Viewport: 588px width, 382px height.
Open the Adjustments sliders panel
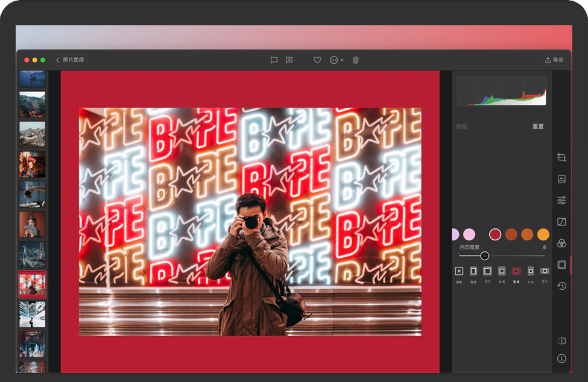[x=561, y=200]
